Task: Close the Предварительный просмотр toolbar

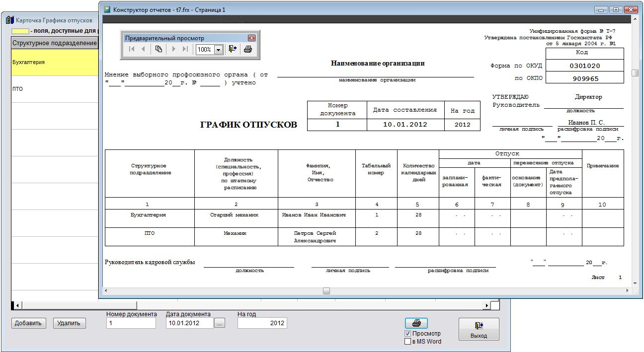Action: point(251,38)
